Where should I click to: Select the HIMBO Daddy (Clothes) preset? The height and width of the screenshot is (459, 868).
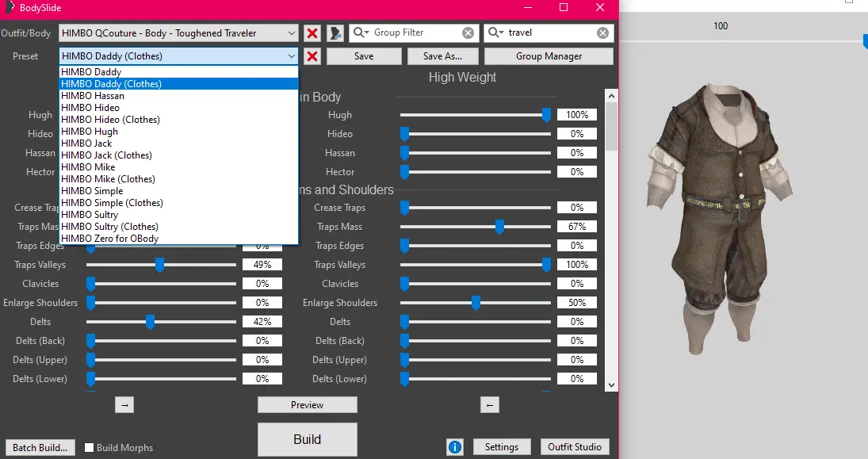click(x=179, y=83)
